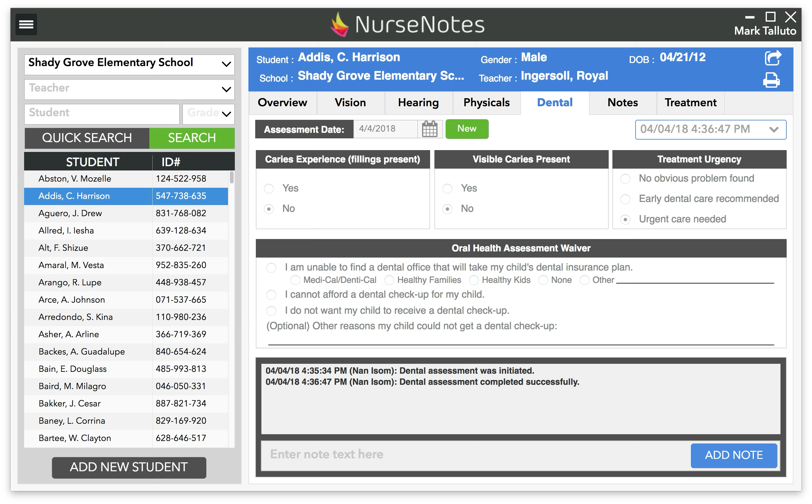Click the green New button
Image resolution: width=812 pixels, height=504 pixels.
click(467, 129)
